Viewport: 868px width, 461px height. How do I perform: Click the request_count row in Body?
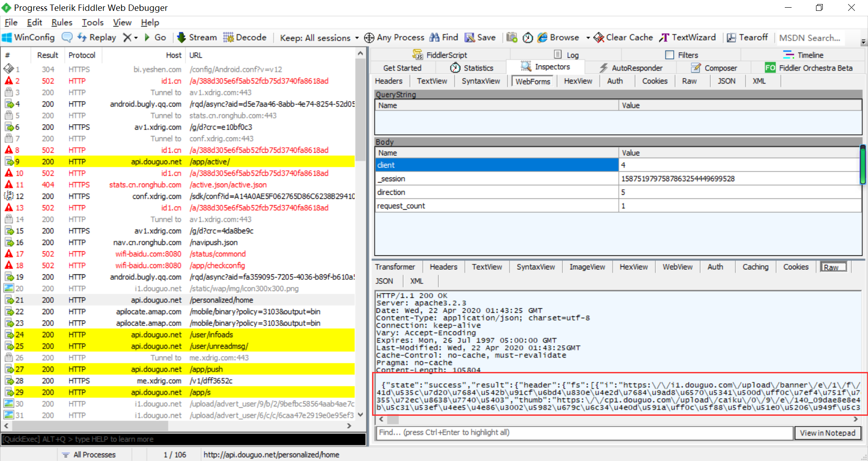point(618,206)
